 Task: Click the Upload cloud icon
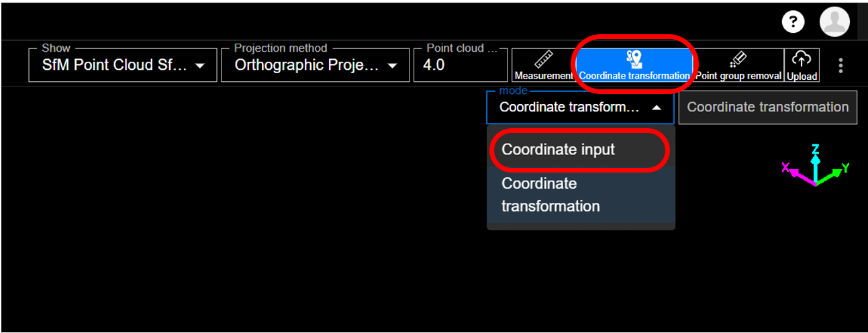tap(802, 65)
